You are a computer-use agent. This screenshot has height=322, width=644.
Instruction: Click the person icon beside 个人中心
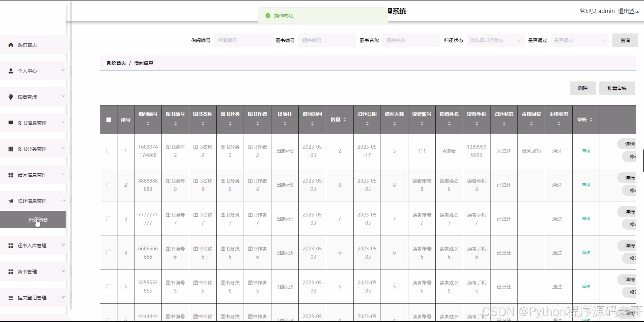pyautogui.click(x=11, y=71)
